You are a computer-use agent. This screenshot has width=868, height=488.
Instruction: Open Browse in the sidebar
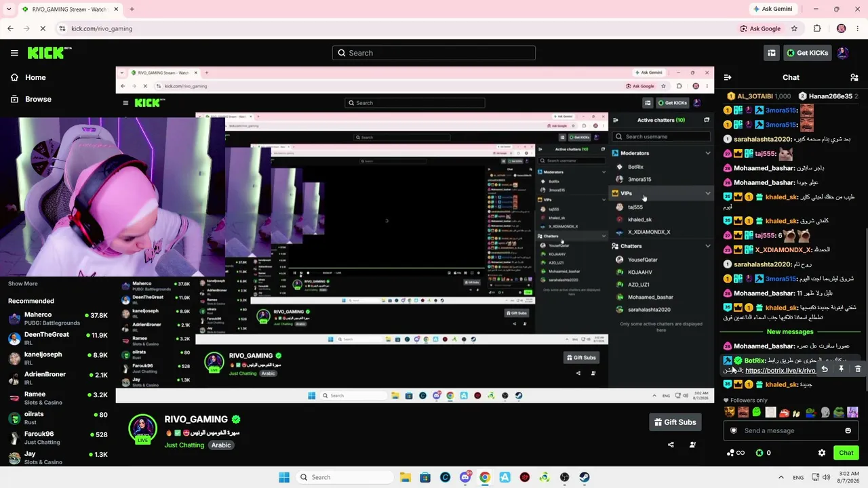[x=30, y=99]
